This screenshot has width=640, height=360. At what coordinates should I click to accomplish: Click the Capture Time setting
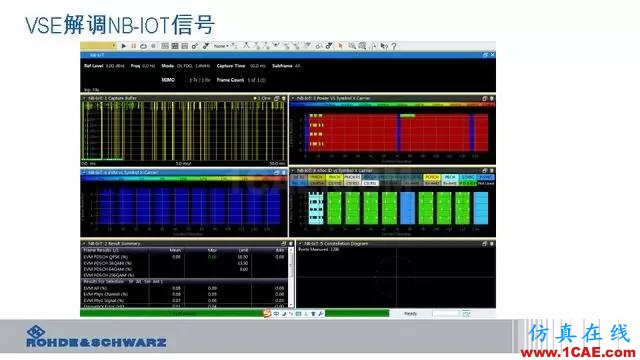(241, 66)
